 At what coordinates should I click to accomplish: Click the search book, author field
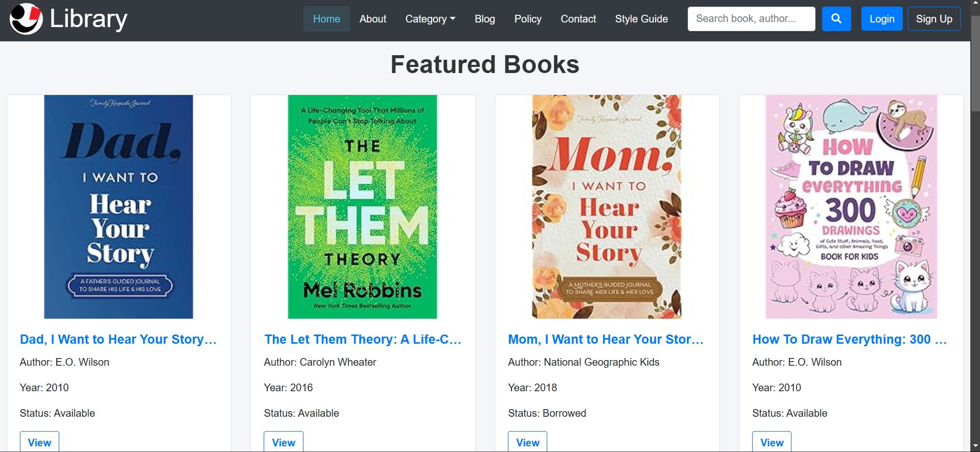click(751, 19)
